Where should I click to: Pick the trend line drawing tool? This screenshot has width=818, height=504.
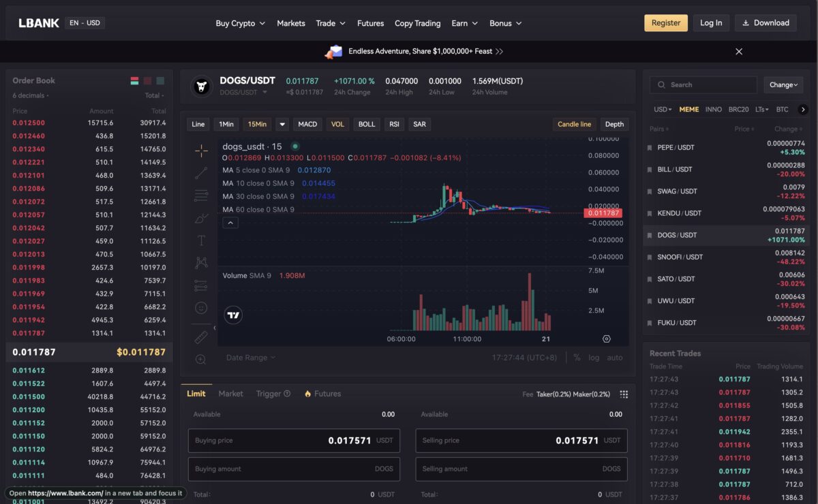(201, 173)
